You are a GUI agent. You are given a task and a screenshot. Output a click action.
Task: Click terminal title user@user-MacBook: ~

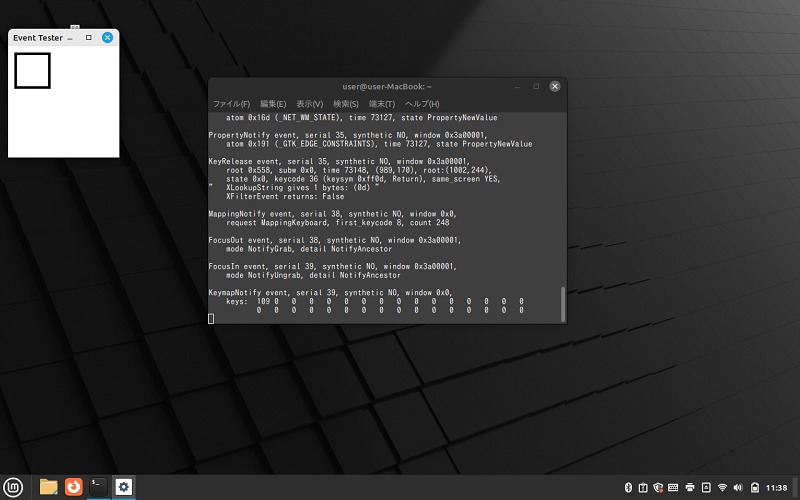click(387, 86)
